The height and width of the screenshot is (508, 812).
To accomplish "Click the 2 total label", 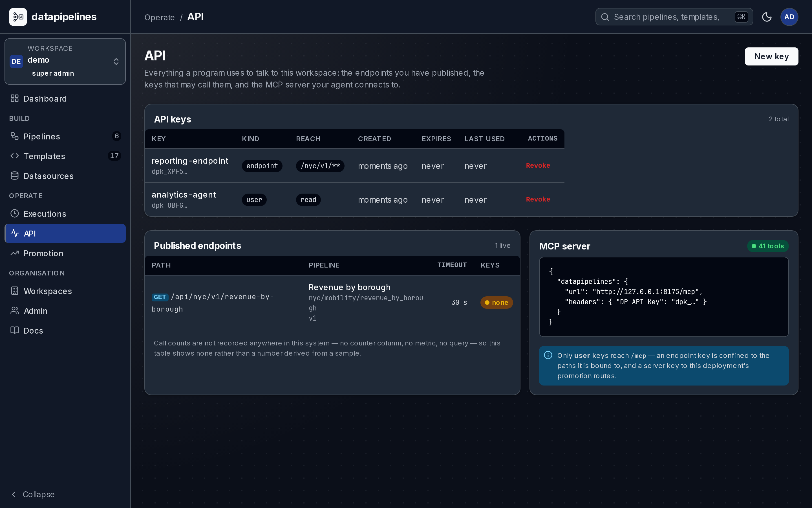I will pos(778,119).
